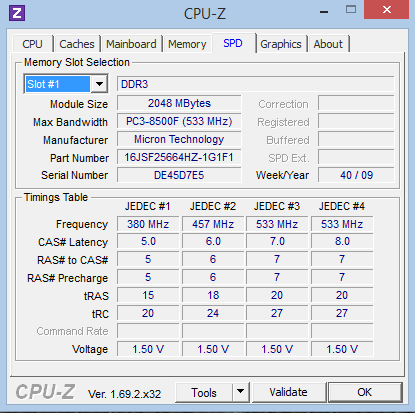Expand the Tools dropdown arrow
415x413 pixels.
coord(241,392)
